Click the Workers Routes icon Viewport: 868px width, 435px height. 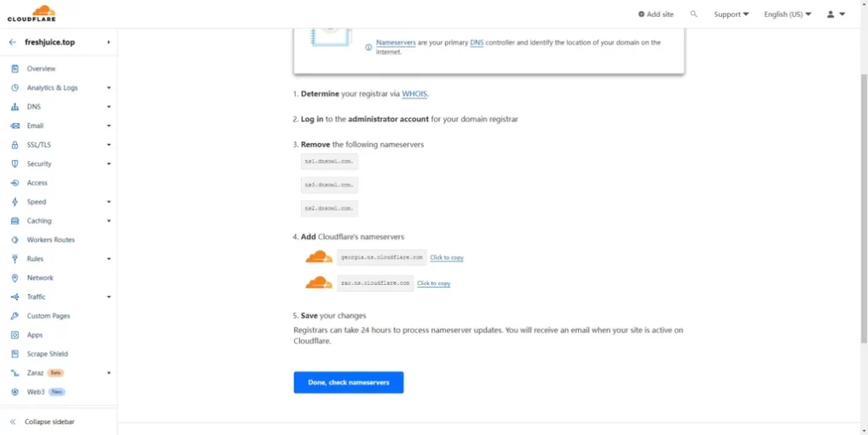point(15,240)
